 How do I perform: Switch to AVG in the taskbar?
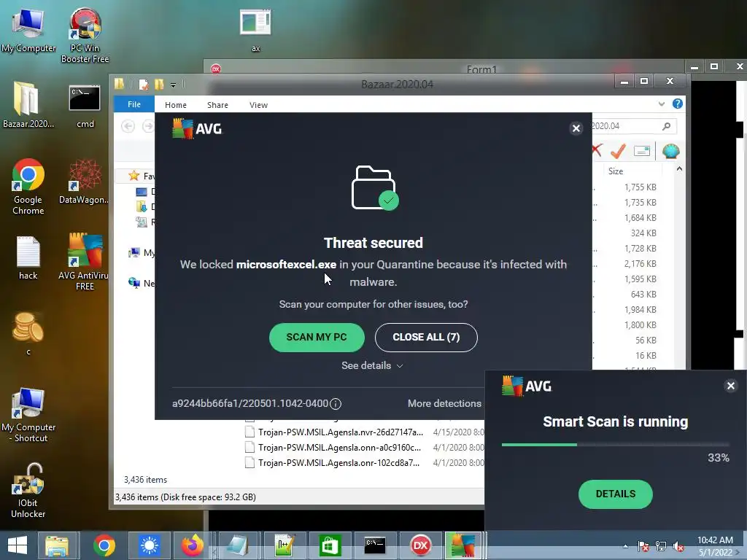tap(462, 545)
